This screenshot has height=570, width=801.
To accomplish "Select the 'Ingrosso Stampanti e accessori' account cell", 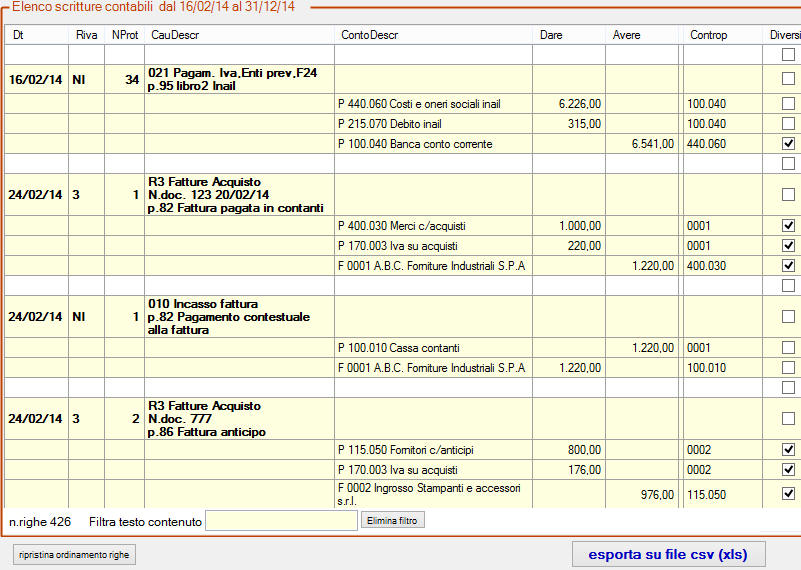I will point(432,493).
